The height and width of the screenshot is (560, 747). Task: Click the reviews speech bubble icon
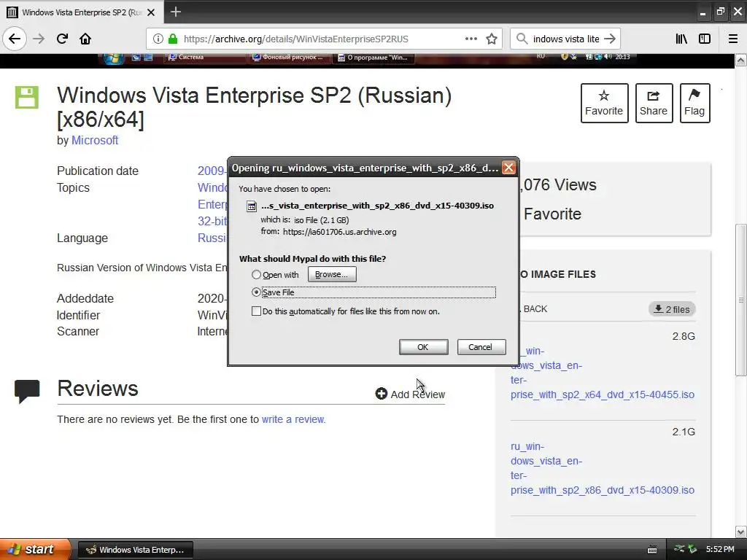(27, 392)
